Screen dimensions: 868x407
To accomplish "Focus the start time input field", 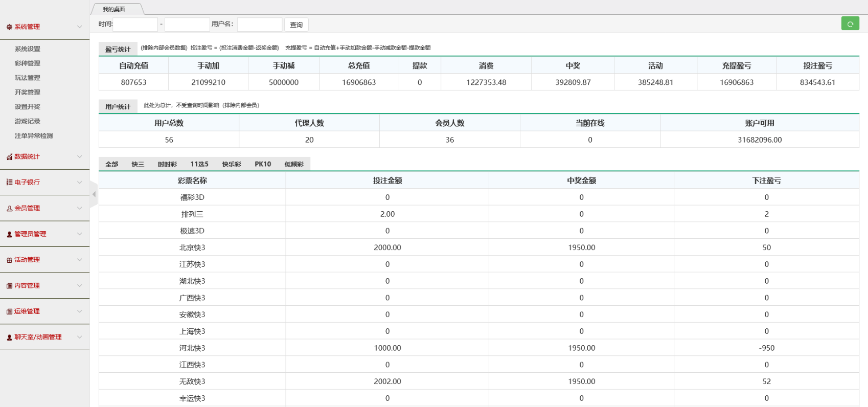I will click(x=135, y=25).
